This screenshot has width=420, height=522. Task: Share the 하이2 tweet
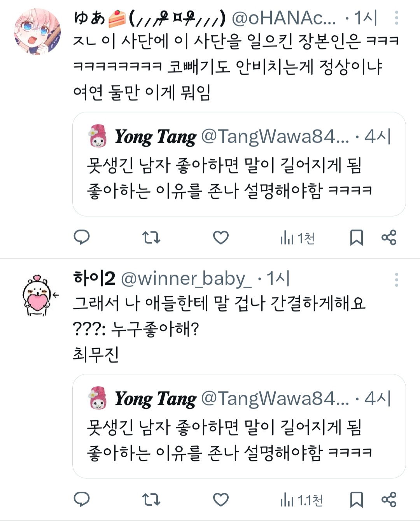click(x=388, y=499)
